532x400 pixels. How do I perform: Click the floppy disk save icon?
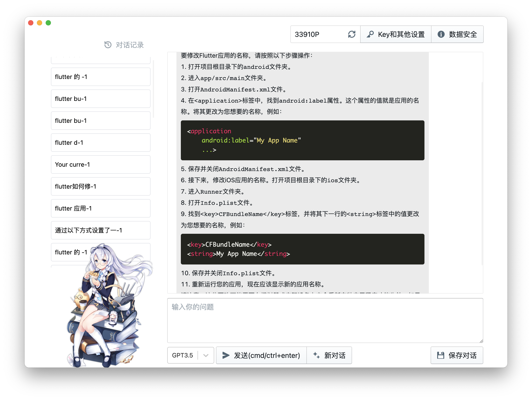point(440,355)
